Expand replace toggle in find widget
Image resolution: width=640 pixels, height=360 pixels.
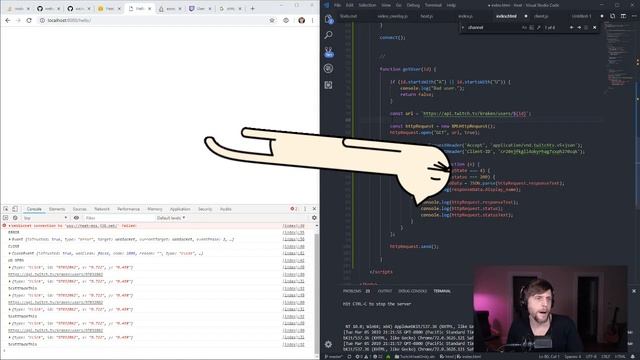[463, 27]
